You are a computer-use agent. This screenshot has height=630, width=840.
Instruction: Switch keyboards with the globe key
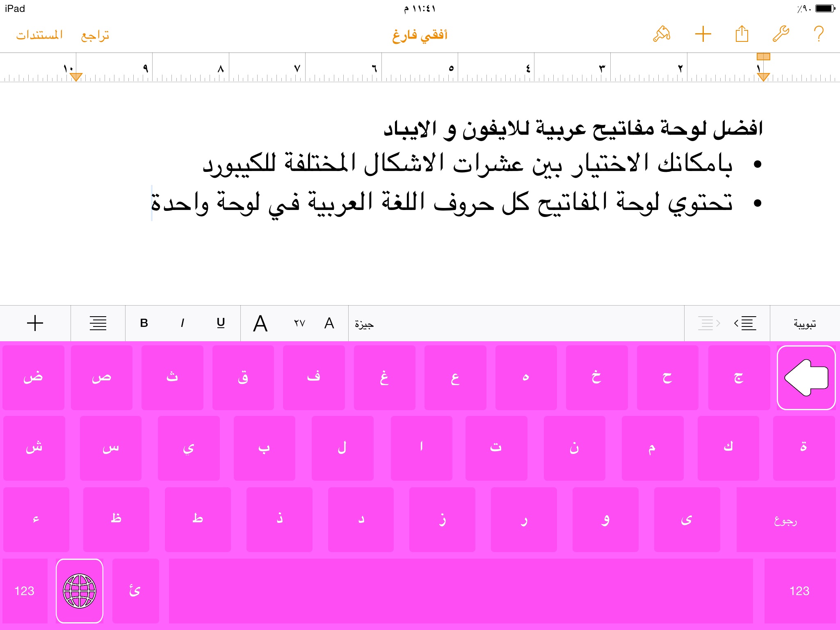point(80,591)
